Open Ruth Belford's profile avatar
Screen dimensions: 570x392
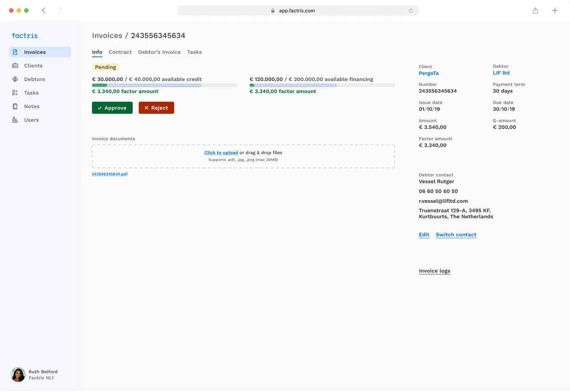(x=18, y=375)
